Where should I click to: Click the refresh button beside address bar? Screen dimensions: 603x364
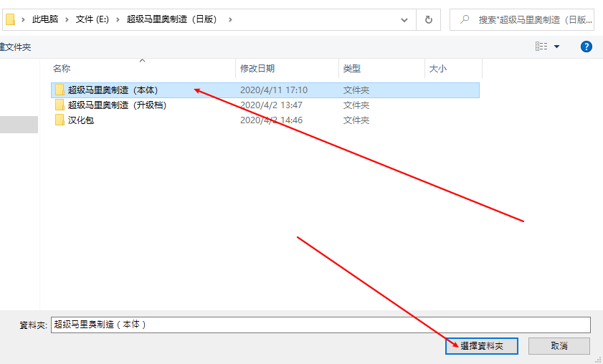pyautogui.click(x=428, y=19)
